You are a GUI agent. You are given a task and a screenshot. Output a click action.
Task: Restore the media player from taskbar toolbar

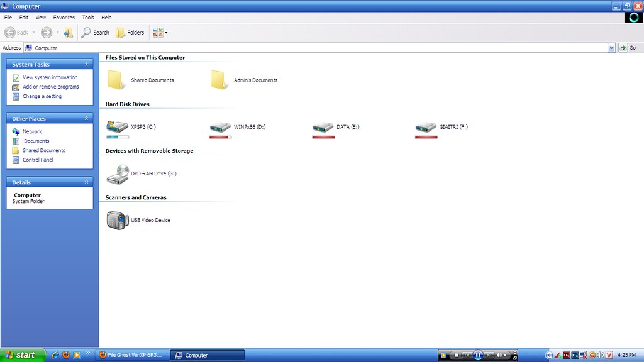coord(515,358)
